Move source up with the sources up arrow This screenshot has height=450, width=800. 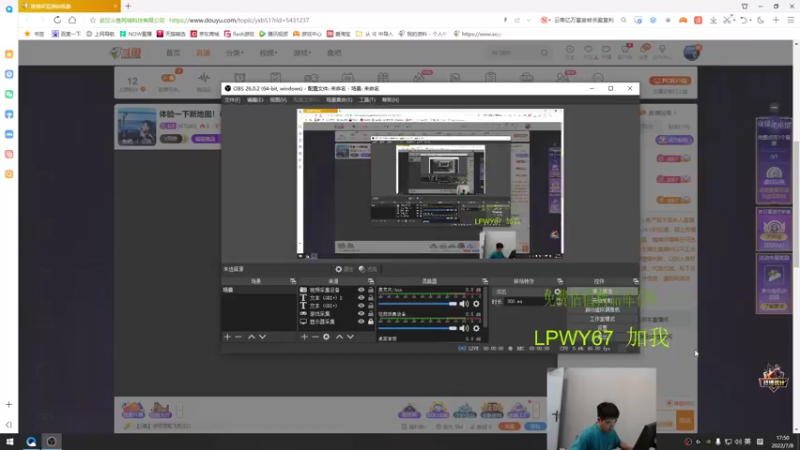(339, 337)
